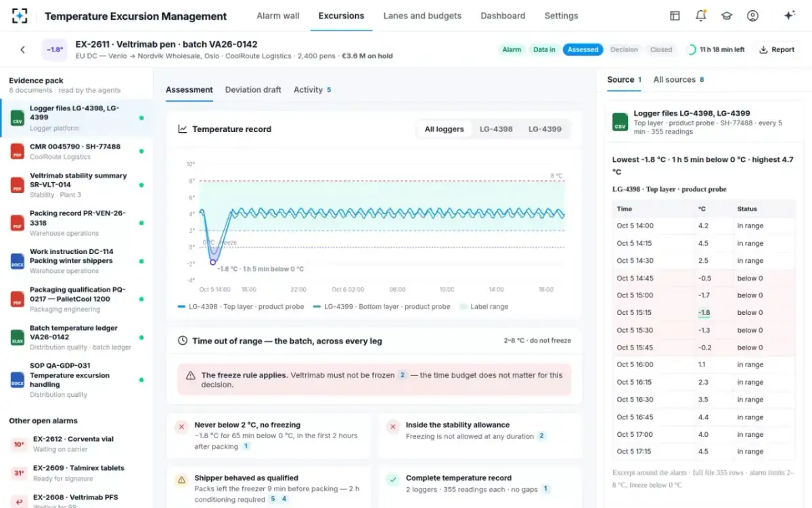Image resolution: width=812 pixels, height=508 pixels.
Task: Click green check on Complete temperature record
Action: [x=392, y=480]
